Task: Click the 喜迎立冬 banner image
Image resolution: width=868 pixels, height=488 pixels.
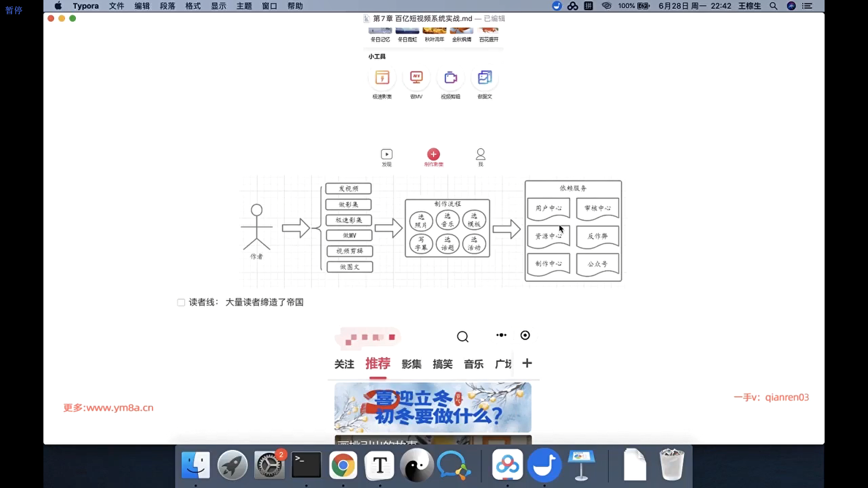Action: pos(433,408)
